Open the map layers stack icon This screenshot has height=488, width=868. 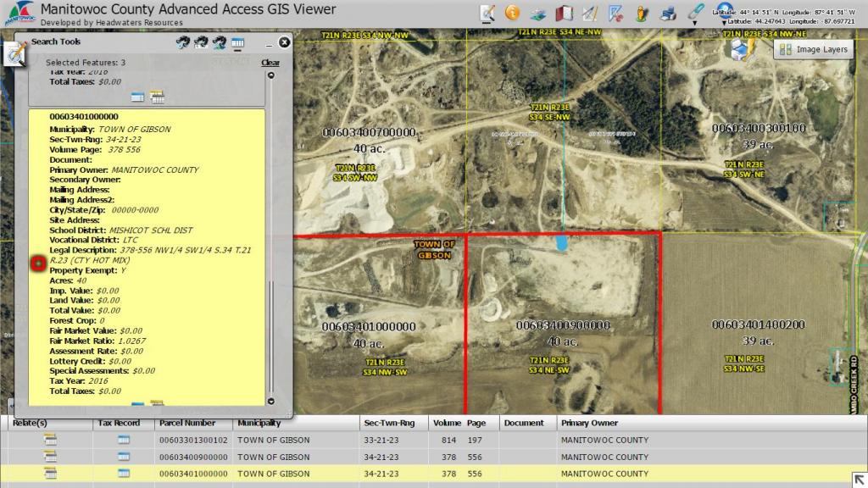click(x=538, y=14)
